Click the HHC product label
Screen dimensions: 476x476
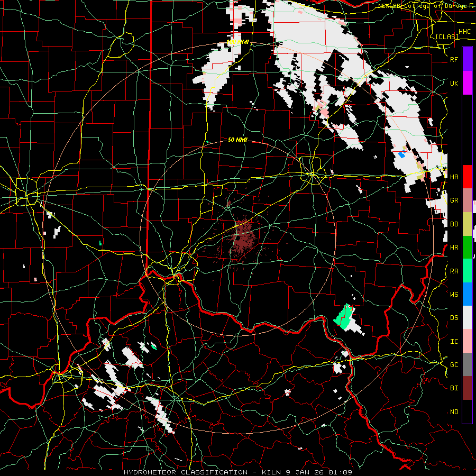pos(464,32)
